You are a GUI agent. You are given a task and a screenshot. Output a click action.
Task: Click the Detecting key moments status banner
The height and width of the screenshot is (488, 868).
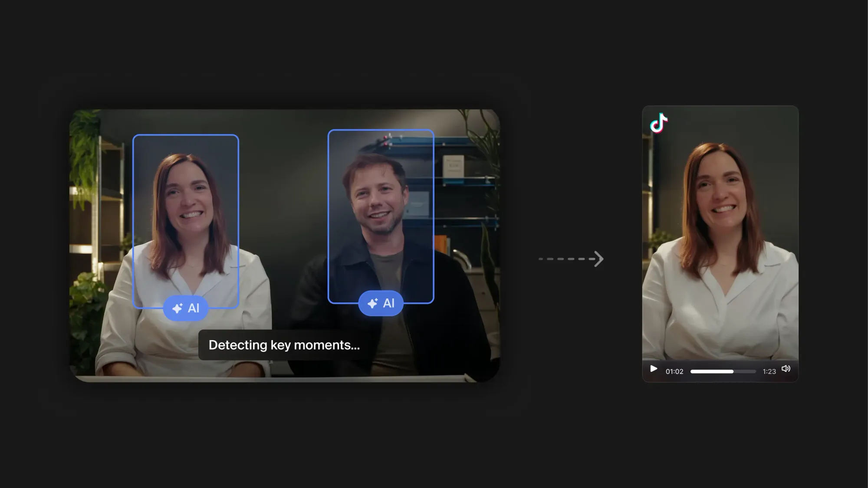(285, 345)
